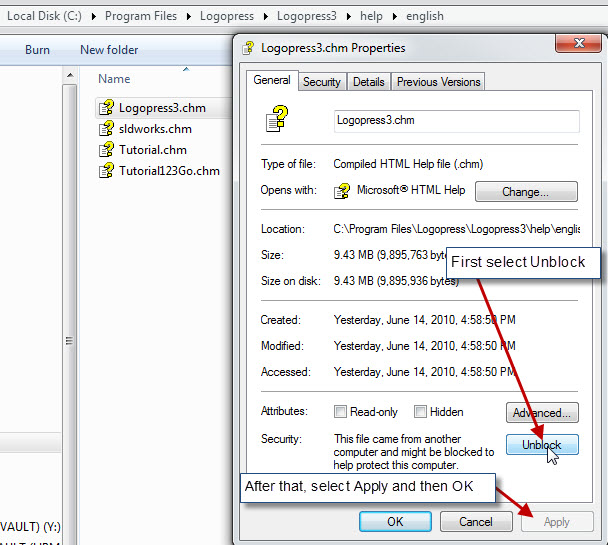Select Logopress3.chm file icon in Explorer
Screen dimensions: 608x545
click(106, 107)
